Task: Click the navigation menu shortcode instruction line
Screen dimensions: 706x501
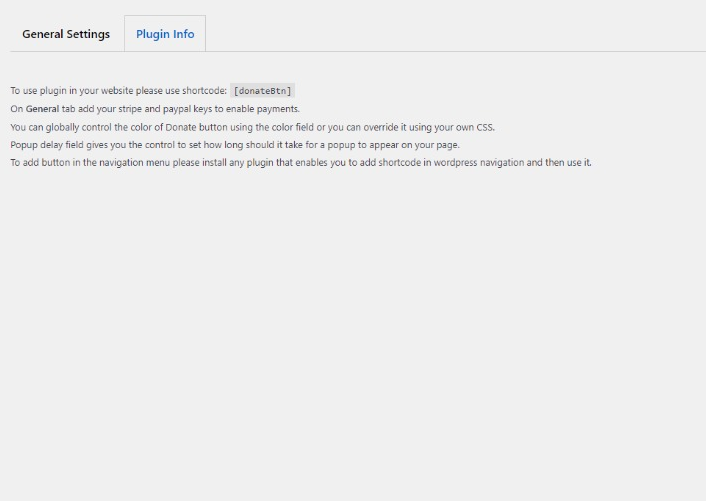Action: (x=300, y=163)
